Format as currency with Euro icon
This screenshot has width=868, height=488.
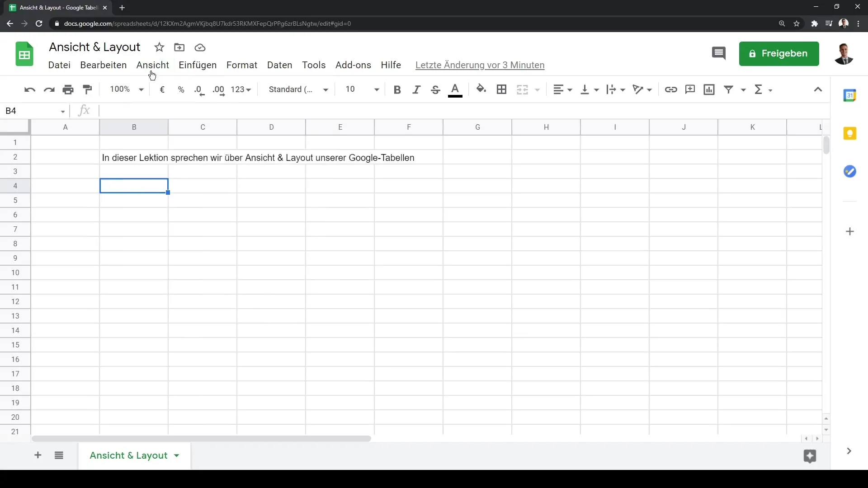(x=162, y=89)
